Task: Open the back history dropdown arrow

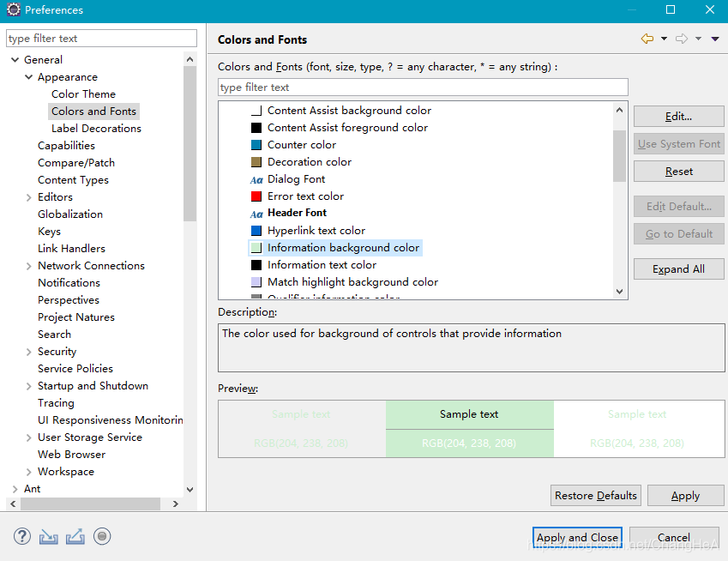Action: coord(664,39)
